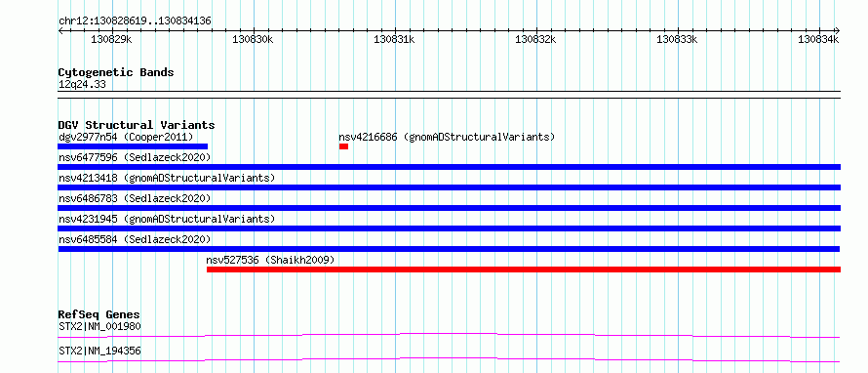Click the DGV Structural Variants track heading
The width and height of the screenshot is (868, 373).
point(137,125)
